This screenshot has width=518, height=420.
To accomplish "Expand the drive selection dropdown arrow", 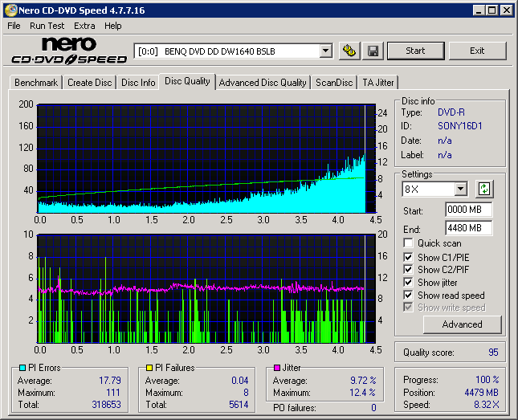I will pos(325,51).
